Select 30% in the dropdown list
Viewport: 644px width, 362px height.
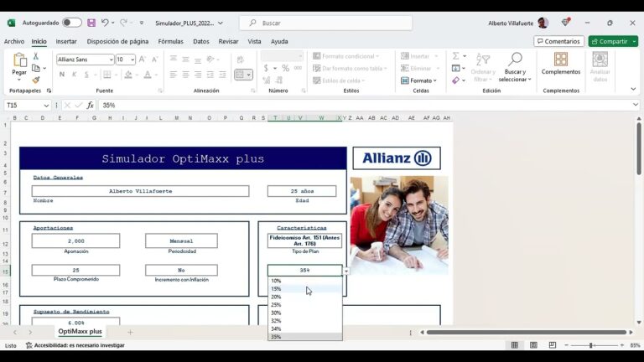(304, 313)
